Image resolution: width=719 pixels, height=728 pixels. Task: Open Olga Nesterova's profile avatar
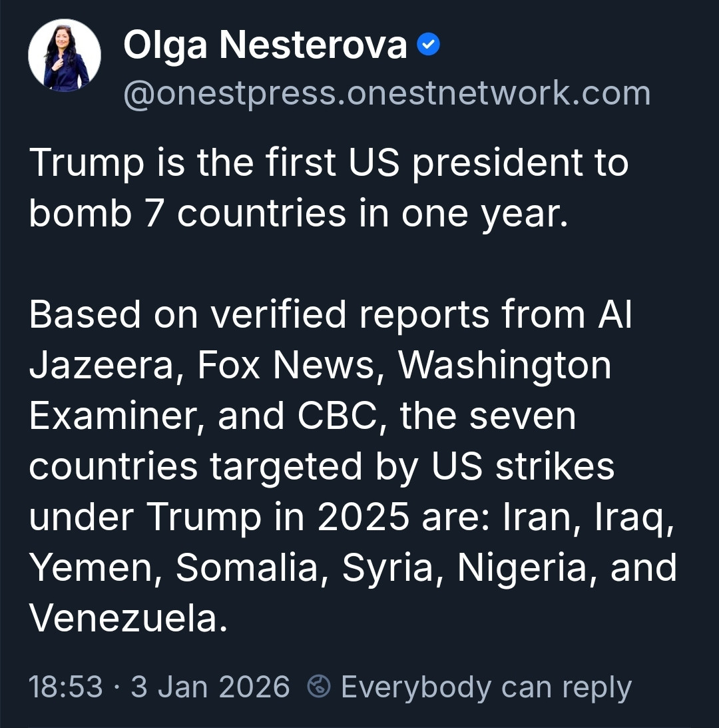65,55
